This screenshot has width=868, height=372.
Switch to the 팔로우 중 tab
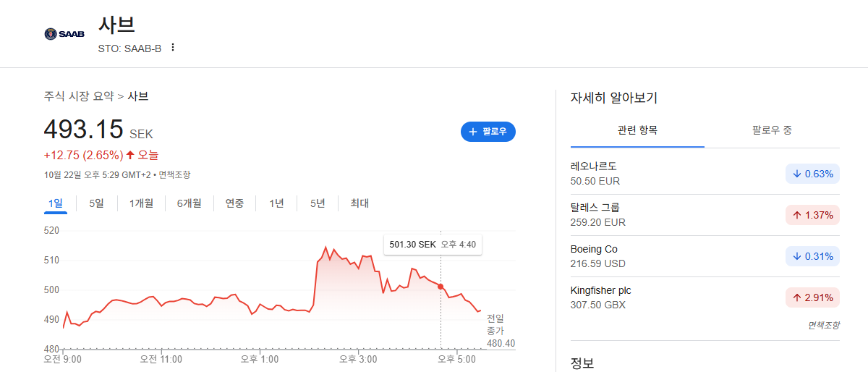coord(772,131)
